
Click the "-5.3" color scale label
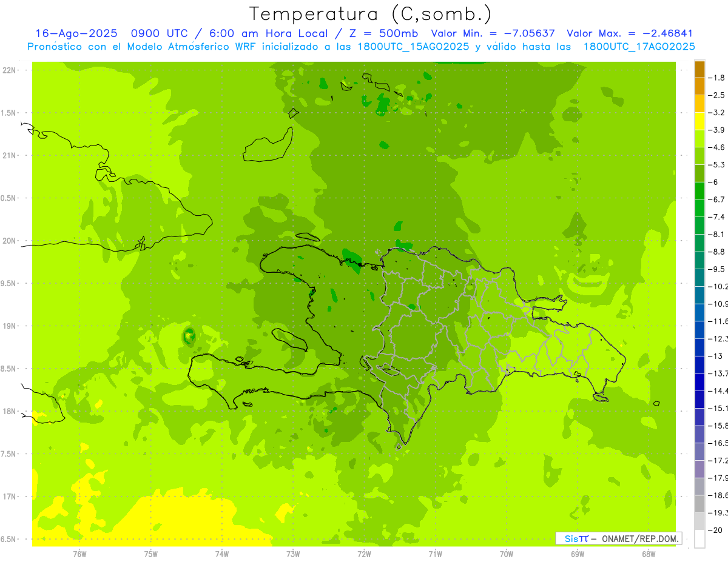[x=716, y=165]
